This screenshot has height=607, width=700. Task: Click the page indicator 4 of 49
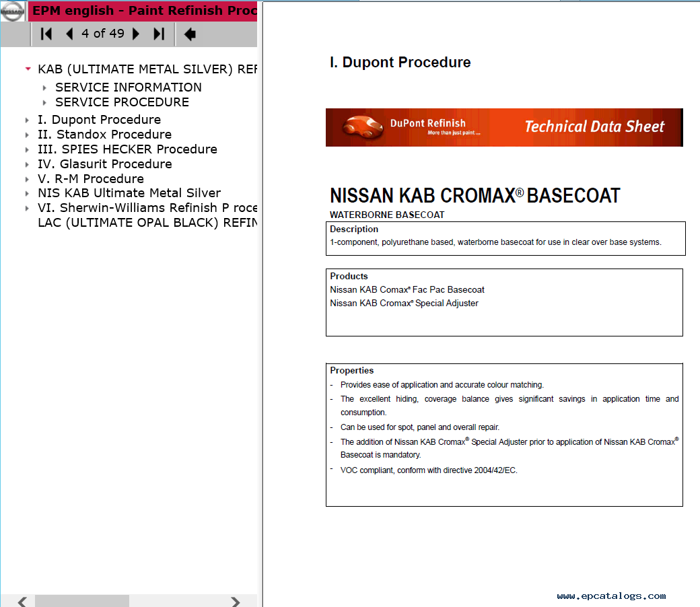[103, 34]
